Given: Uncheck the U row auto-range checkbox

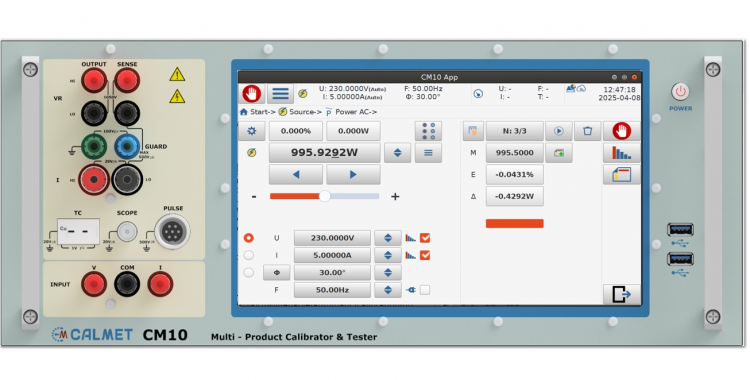Looking at the screenshot, I should click(x=425, y=238).
